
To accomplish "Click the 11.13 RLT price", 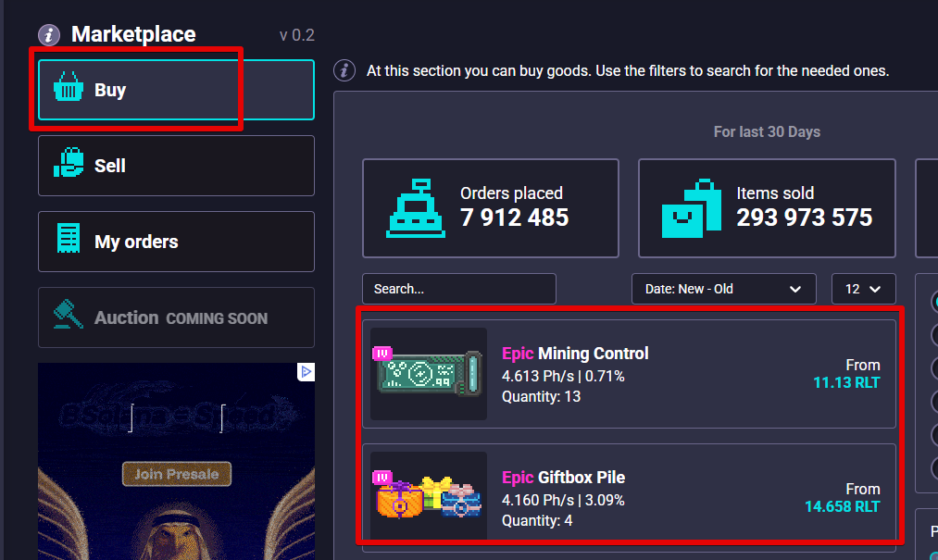I will tap(846, 383).
